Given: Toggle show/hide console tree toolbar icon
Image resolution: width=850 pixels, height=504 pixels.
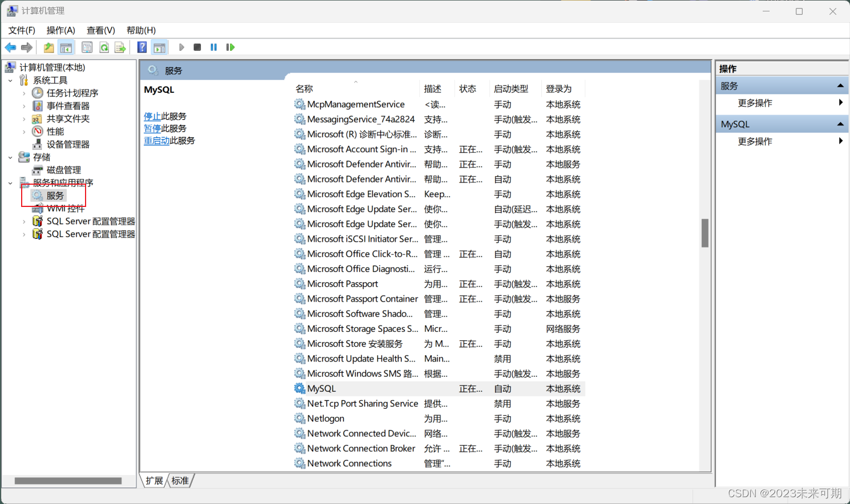Looking at the screenshot, I should coord(66,47).
